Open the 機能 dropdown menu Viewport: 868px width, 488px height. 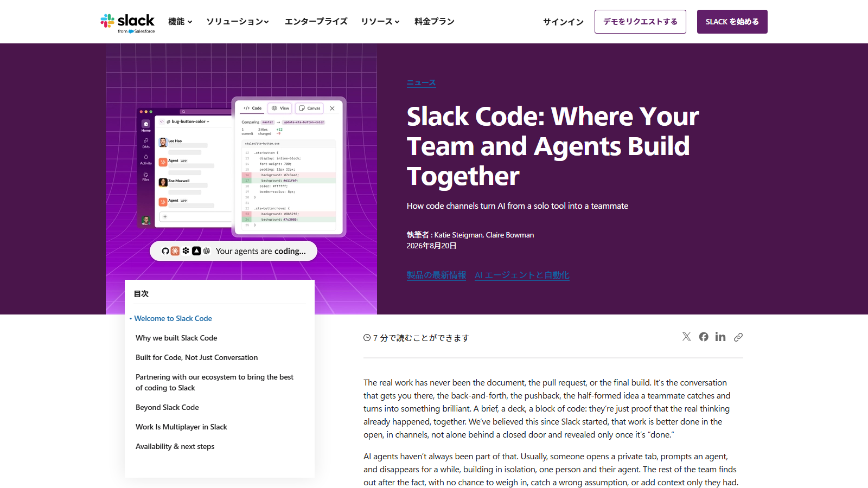pos(180,22)
